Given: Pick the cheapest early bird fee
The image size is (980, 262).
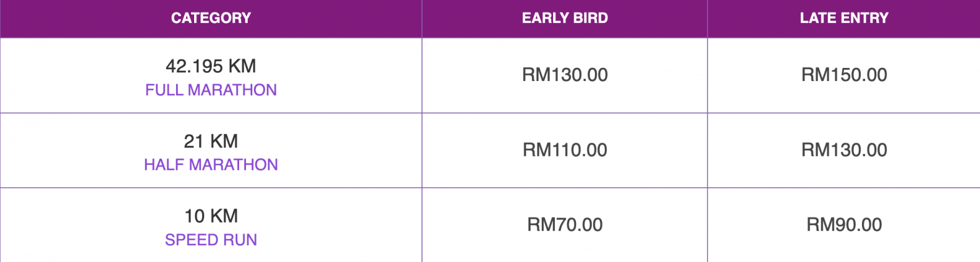Looking at the screenshot, I should point(565,225).
